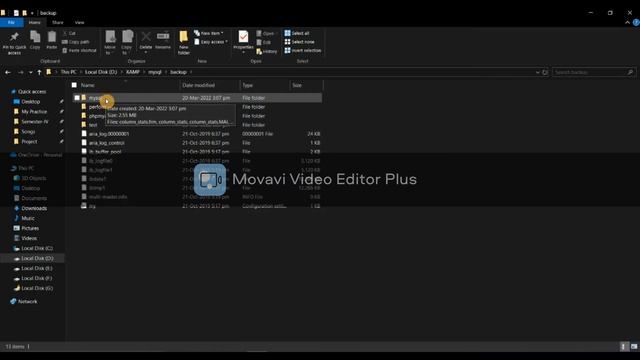Click Copy path in Clipboard group
This screenshot has height=360, width=640.
tap(76, 42)
